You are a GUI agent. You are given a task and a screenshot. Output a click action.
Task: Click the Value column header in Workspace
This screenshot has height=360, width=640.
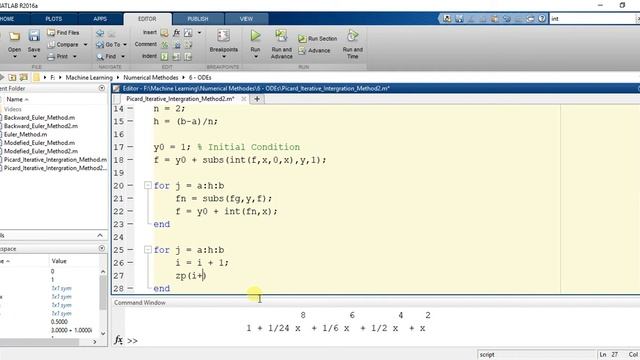(59, 261)
